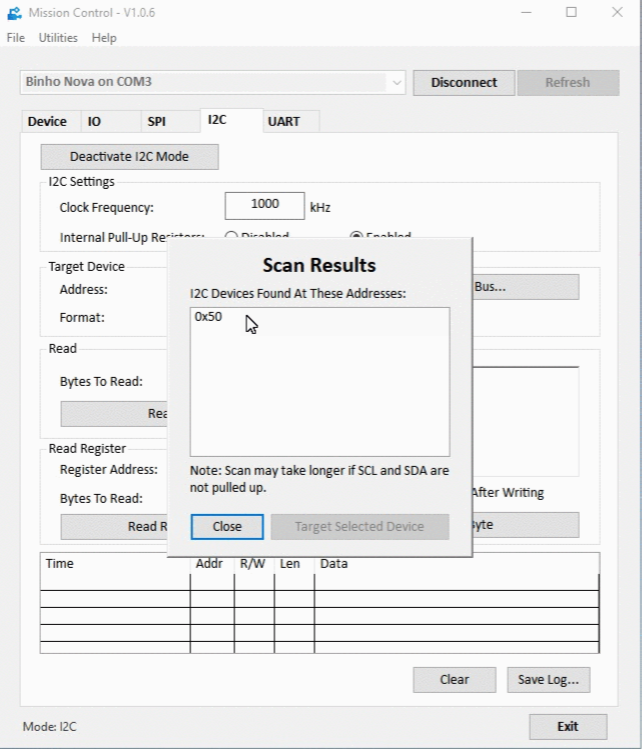Viewport: 642px width, 750px height.
Task: Select the Disabled pull-up resistors radio button
Action: click(x=231, y=236)
